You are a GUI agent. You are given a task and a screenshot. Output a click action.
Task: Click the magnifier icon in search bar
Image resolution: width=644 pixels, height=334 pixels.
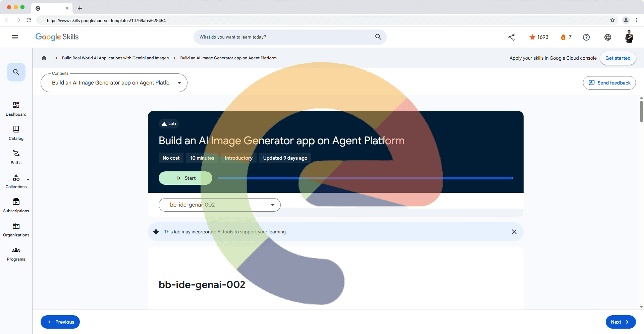click(x=378, y=37)
